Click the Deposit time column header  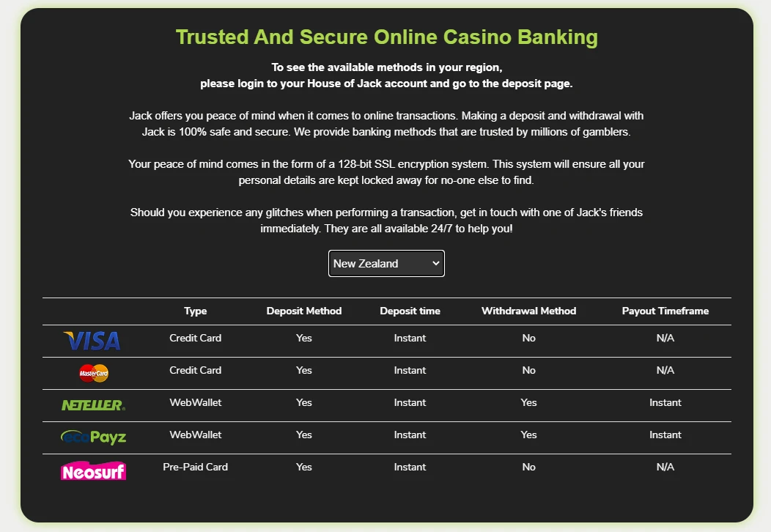(x=410, y=311)
